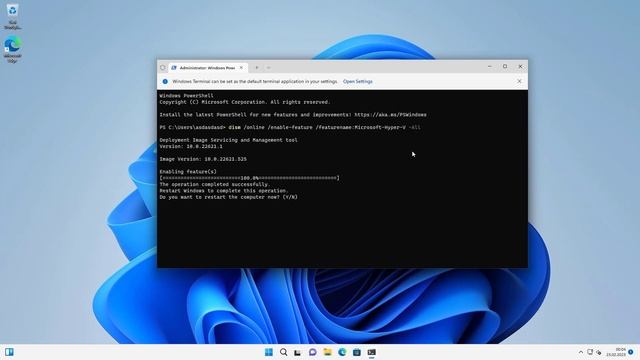Open the new tab profile dropdown
Image resolution: width=640 pixels, height=360 pixels.
pyautogui.click(x=269, y=68)
